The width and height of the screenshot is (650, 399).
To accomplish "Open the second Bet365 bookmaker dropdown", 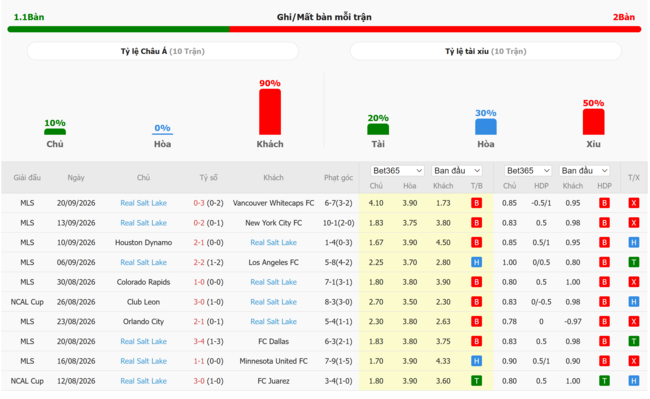I will 528,171.
